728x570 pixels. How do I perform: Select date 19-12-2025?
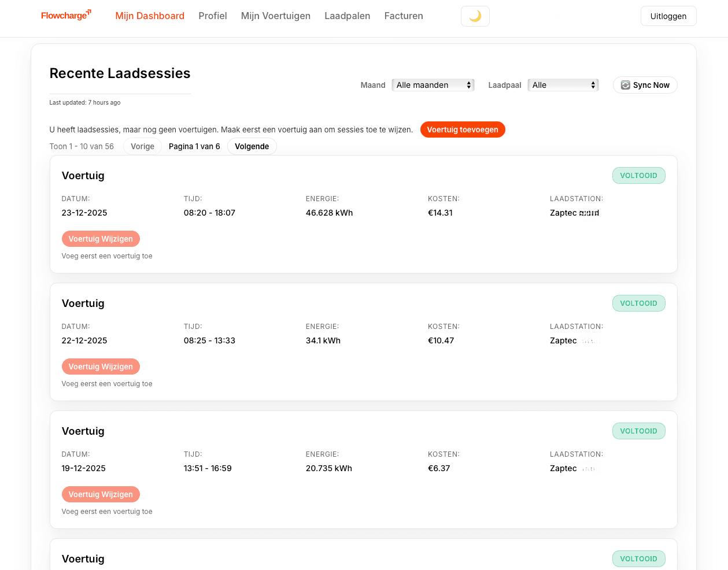tap(84, 468)
